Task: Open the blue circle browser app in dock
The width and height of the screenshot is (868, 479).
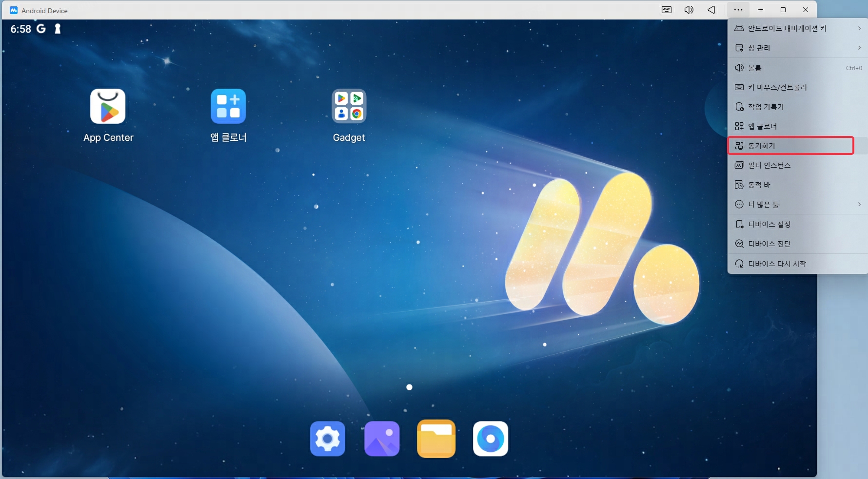Action: click(x=491, y=439)
